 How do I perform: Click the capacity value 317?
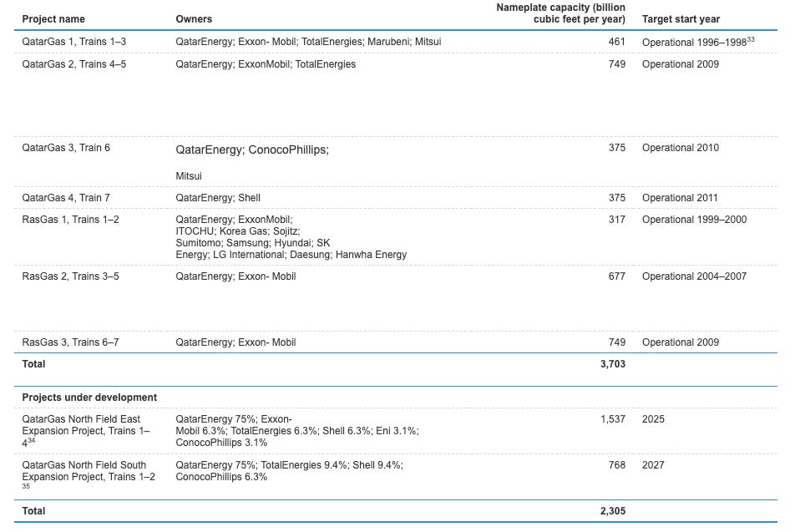[616, 220]
